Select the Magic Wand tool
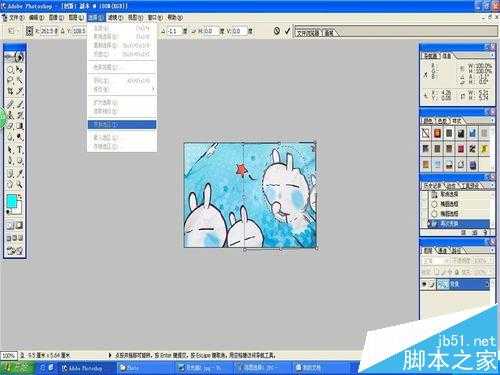The image size is (500, 375). click(19, 80)
